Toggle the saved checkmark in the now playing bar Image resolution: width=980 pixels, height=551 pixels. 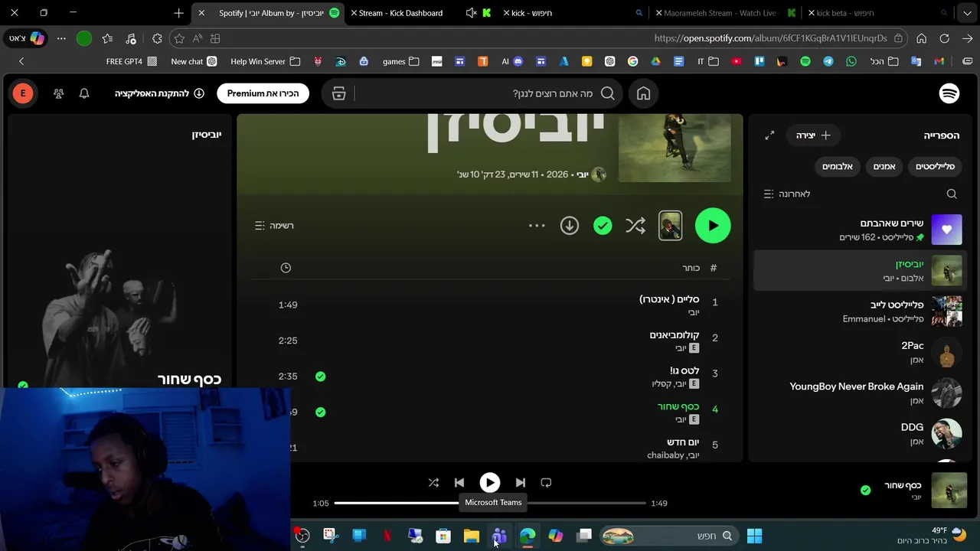coord(865,491)
